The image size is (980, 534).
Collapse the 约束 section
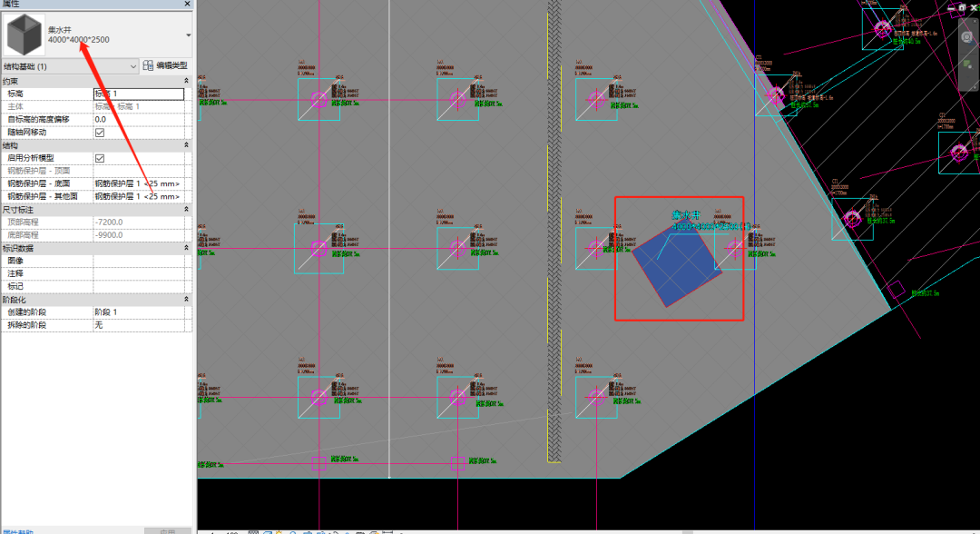coord(186,82)
